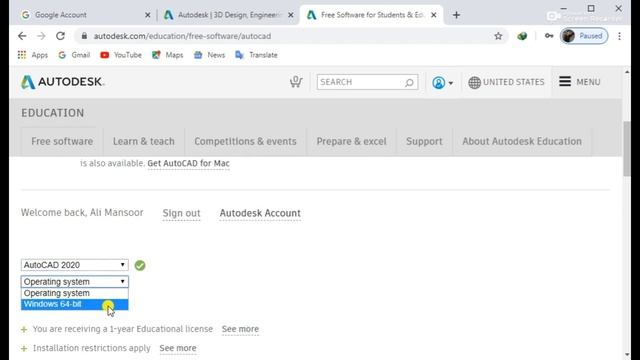The height and width of the screenshot is (360, 640).
Task: Open the Maps bookmark
Action: coord(167,55)
